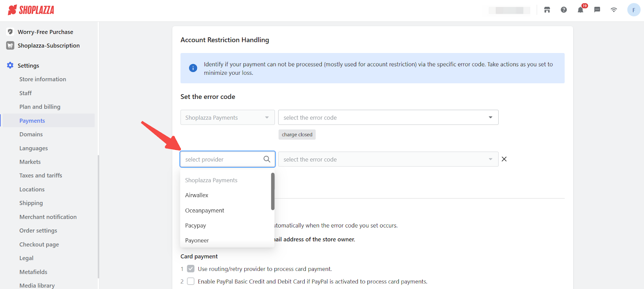Toggle routing/retry provider checkbox

click(x=191, y=269)
